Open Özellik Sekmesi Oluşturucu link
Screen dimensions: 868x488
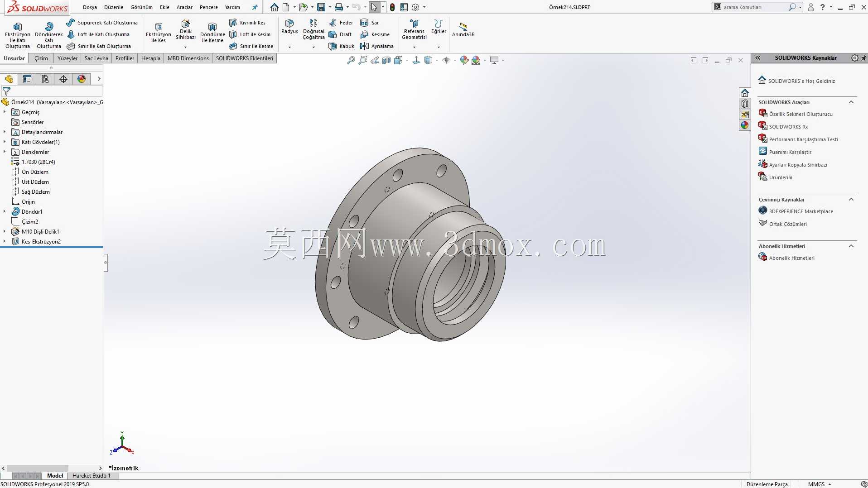click(x=796, y=114)
